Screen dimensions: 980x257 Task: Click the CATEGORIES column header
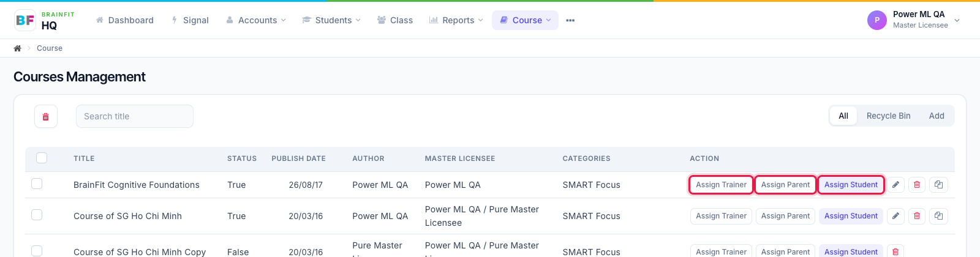(x=587, y=158)
